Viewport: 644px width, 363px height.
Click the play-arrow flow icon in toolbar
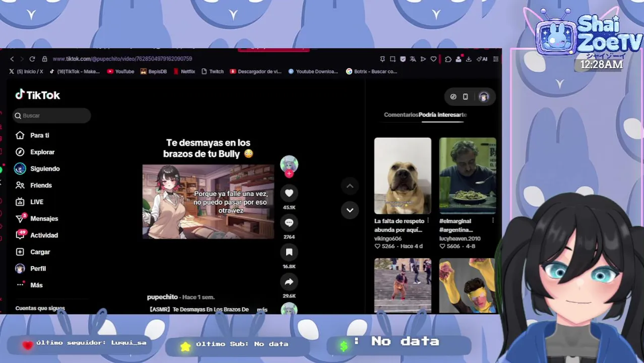point(423,59)
